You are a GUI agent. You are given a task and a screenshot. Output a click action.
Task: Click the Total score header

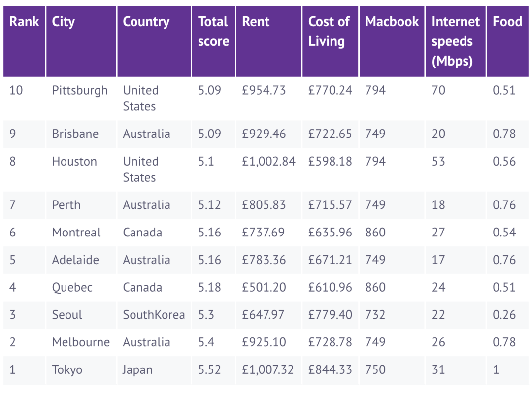click(x=213, y=32)
